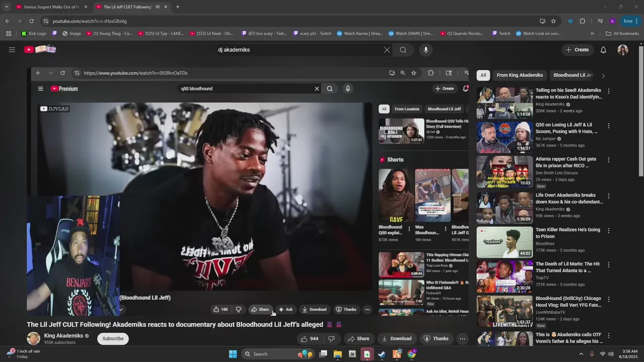This screenshot has width=644, height=362.
Task: Open King Akademiks channel name link
Action: (x=63, y=336)
